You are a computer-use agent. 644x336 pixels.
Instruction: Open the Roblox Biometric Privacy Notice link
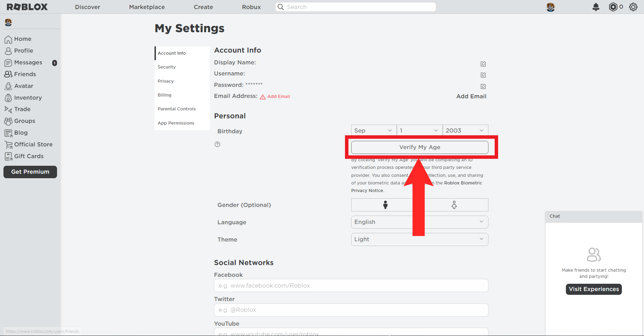(x=417, y=187)
